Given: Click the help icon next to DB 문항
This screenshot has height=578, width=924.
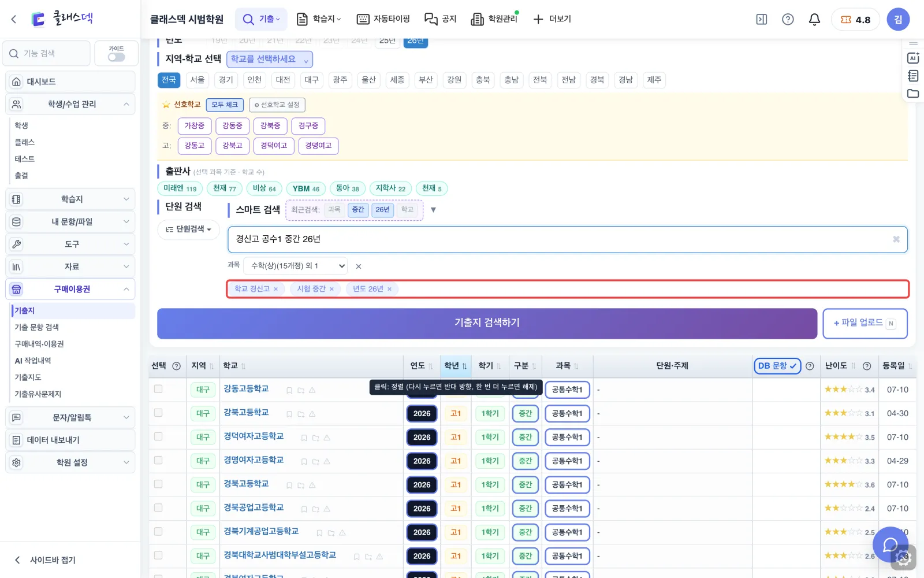Looking at the screenshot, I should [x=810, y=366].
